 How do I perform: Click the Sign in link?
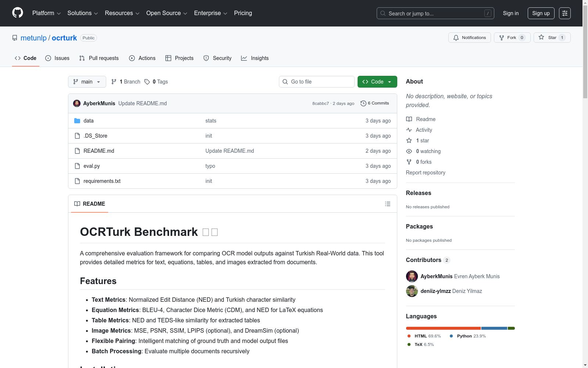tap(511, 13)
